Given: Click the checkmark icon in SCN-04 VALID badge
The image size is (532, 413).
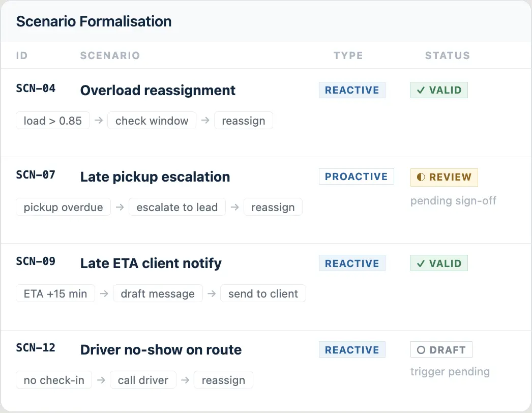Looking at the screenshot, I should point(421,90).
